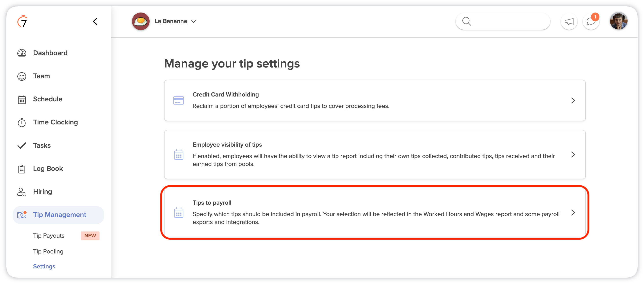Collapse the sidebar with the back arrow

pos(95,21)
